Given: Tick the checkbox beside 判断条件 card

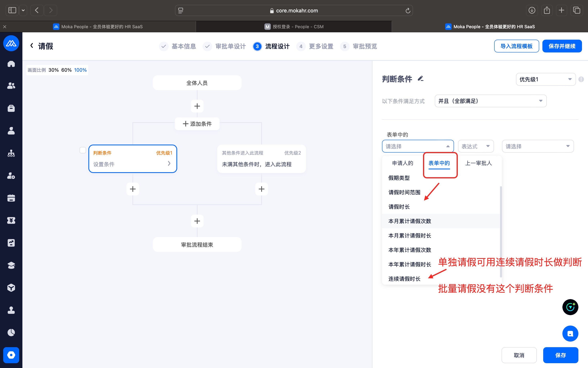Looking at the screenshot, I should tap(83, 150).
